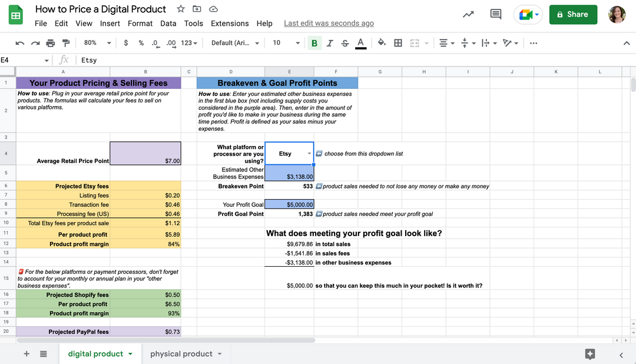Click the green Share button
Image resolution: width=636 pixels, height=364 pixels.
[572, 15]
